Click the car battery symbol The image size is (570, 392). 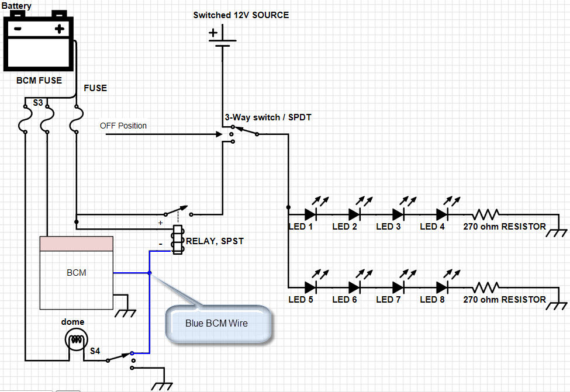tap(38, 41)
